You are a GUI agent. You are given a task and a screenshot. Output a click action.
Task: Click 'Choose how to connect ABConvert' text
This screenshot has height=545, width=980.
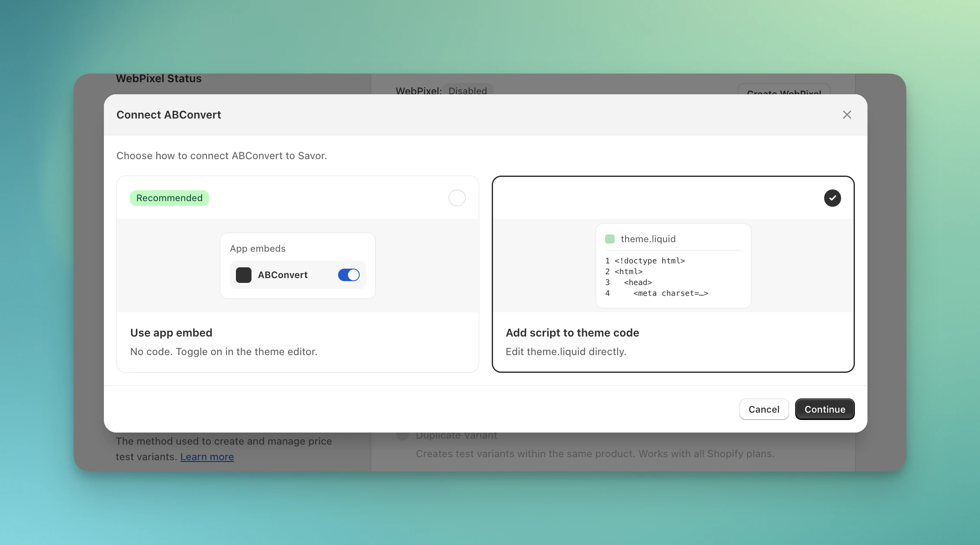(x=222, y=156)
